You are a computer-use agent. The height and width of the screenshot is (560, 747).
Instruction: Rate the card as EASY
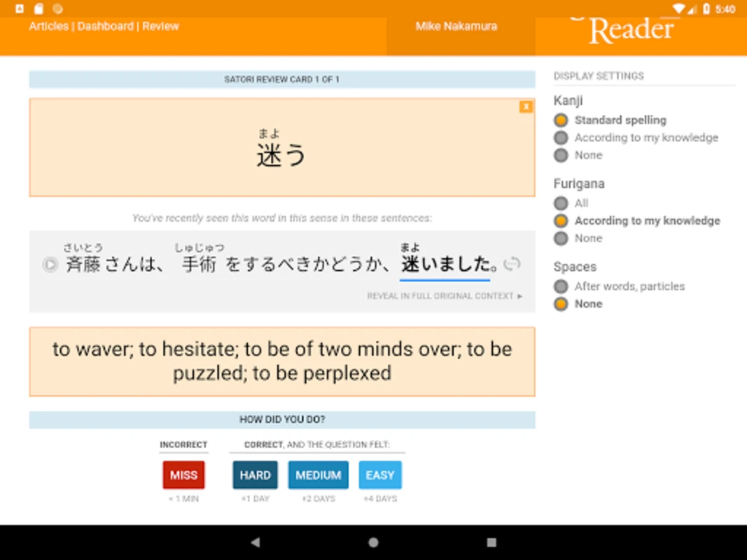[x=379, y=475]
